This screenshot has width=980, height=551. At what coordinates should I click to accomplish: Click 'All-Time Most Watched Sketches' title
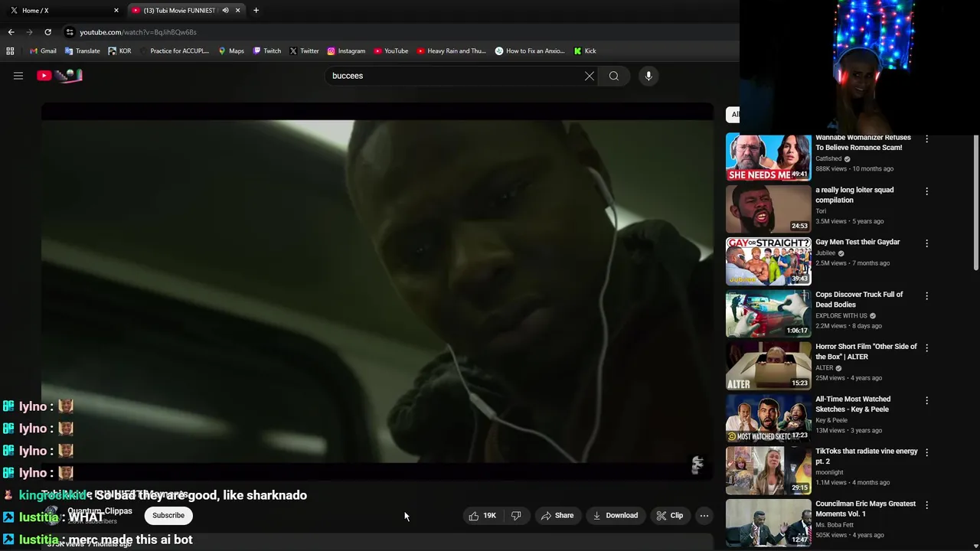(853, 404)
